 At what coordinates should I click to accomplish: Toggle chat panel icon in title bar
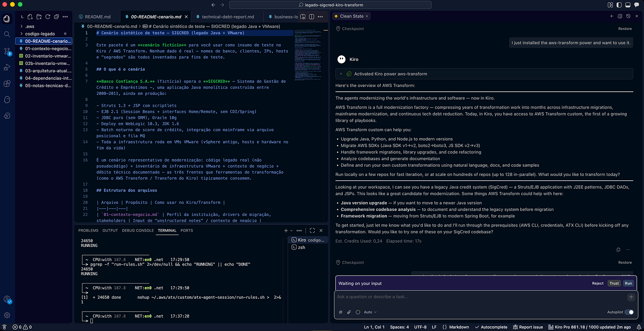pos(638,5)
